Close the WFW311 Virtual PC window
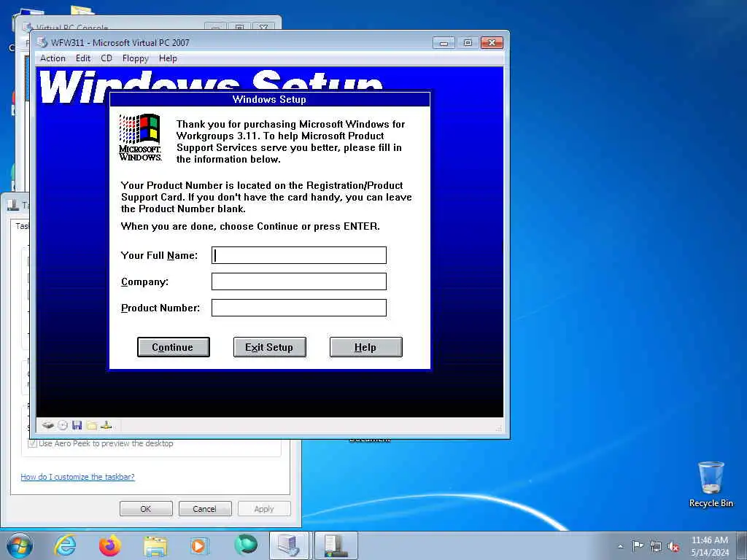This screenshot has height=560, width=747. pyautogui.click(x=492, y=43)
